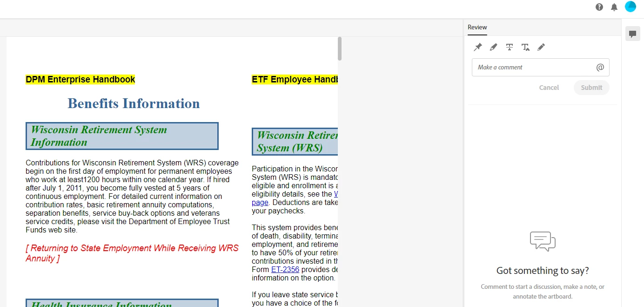Open the notifications bell
This screenshot has height=307, width=644.
coord(614,7)
